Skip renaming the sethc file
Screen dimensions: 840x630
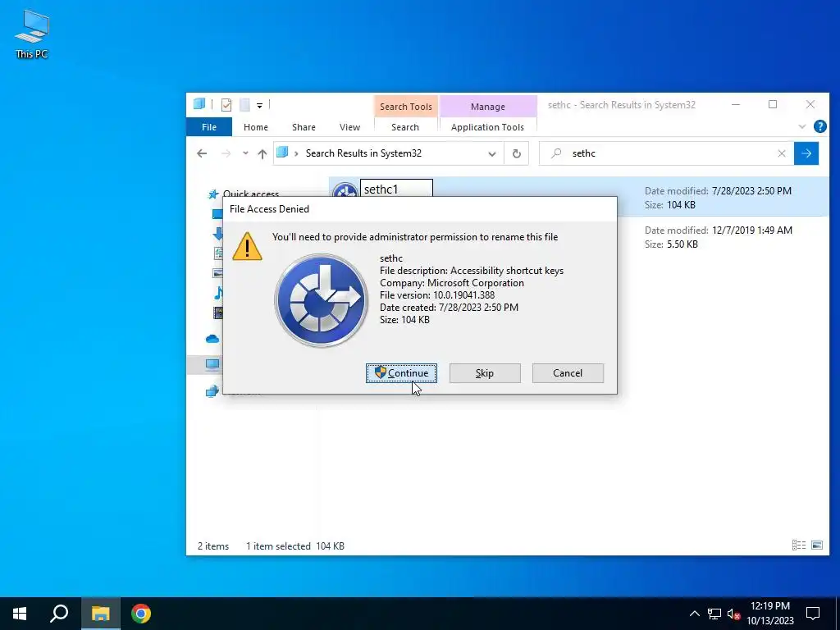[x=485, y=373]
